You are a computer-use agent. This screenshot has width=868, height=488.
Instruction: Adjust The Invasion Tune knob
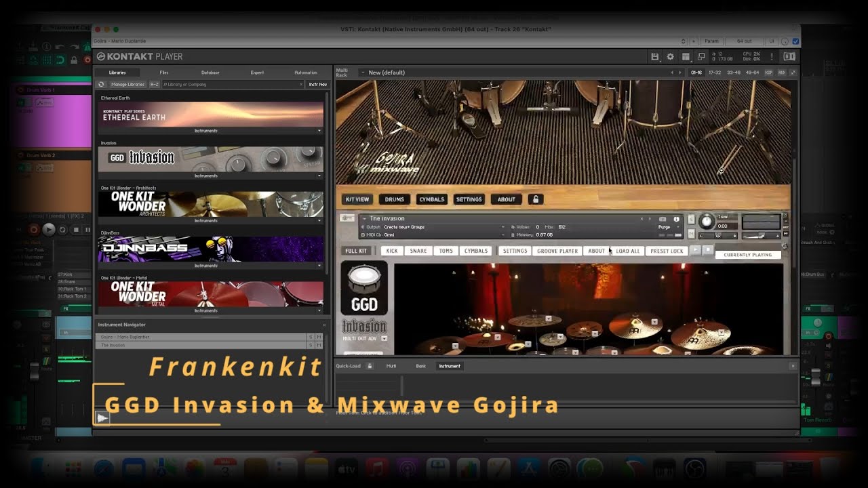coord(707,221)
